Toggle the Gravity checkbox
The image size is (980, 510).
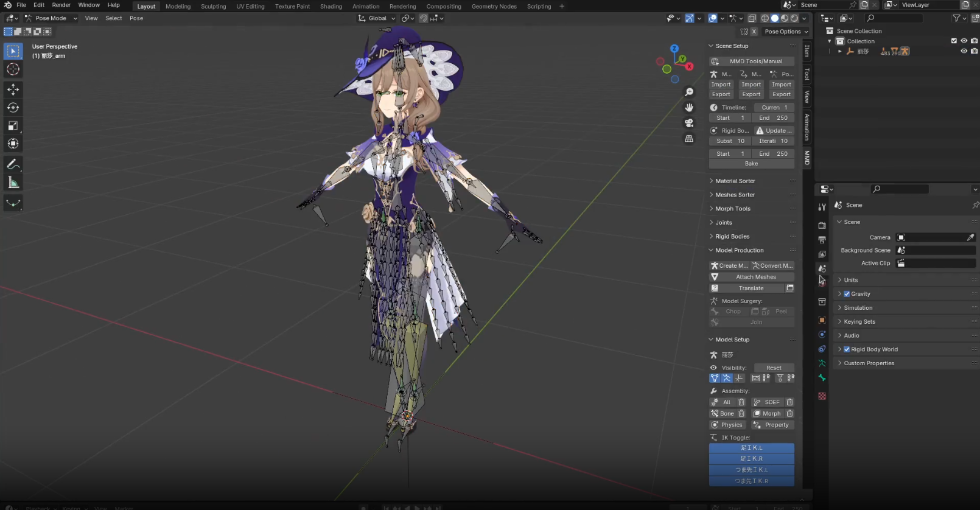847,294
